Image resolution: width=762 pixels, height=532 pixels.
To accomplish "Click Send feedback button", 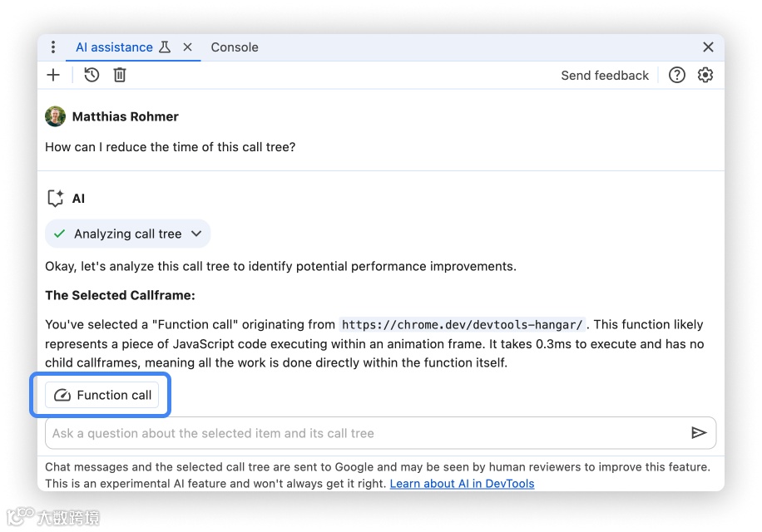I will [x=605, y=75].
